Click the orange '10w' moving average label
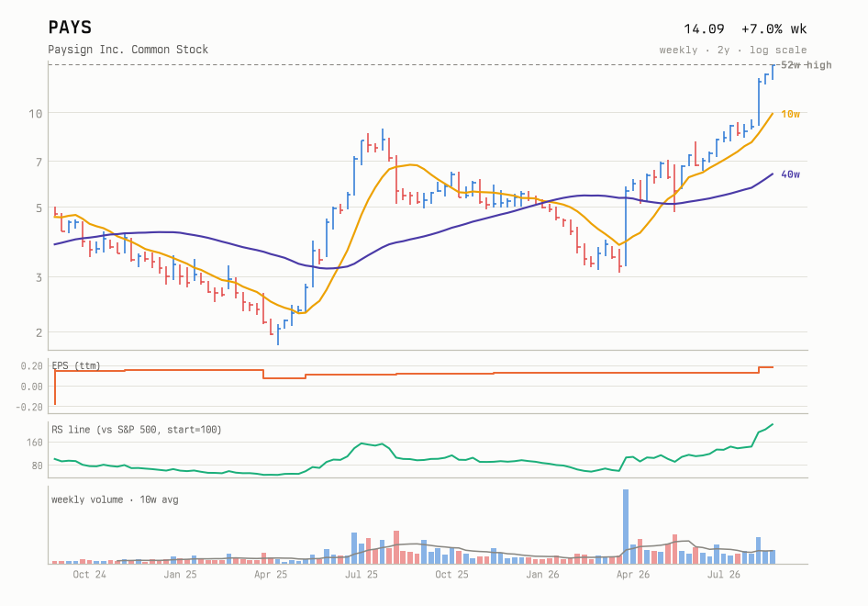The width and height of the screenshot is (868, 606). point(790,114)
